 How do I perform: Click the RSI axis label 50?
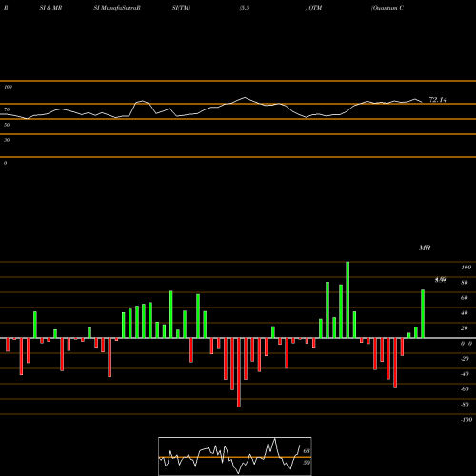pyautogui.click(x=7, y=125)
